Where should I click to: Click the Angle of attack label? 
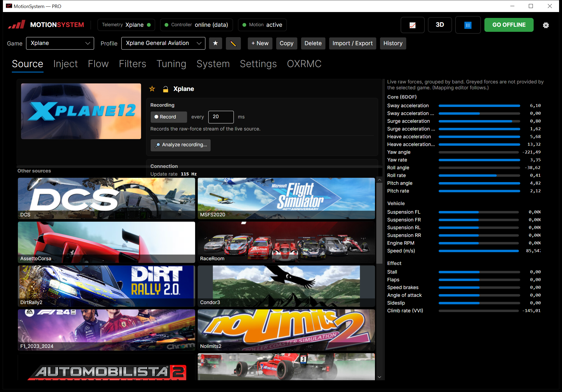pos(404,295)
